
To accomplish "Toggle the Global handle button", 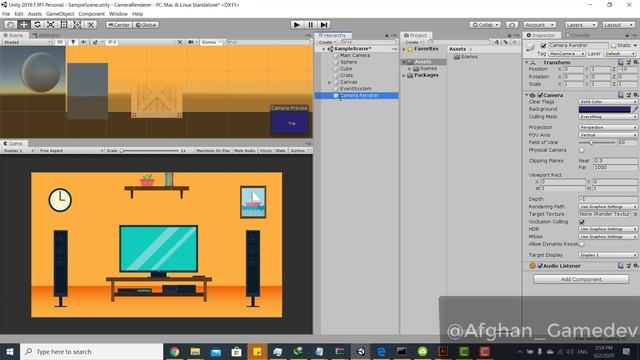I will tap(146, 24).
